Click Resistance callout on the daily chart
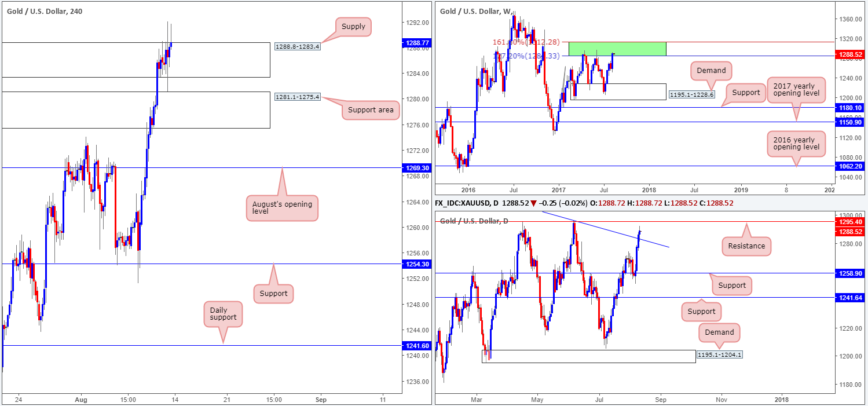The image size is (868, 406). click(x=746, y=246)
